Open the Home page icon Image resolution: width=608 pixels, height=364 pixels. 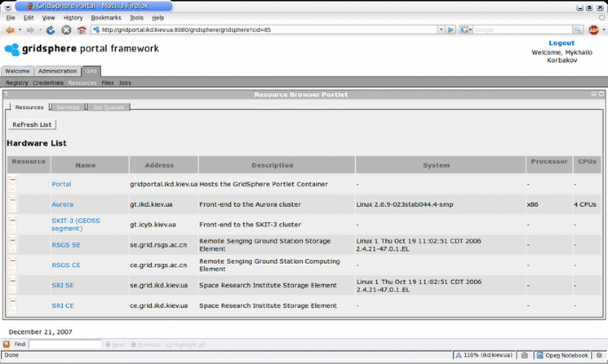(x=82, y=30)
